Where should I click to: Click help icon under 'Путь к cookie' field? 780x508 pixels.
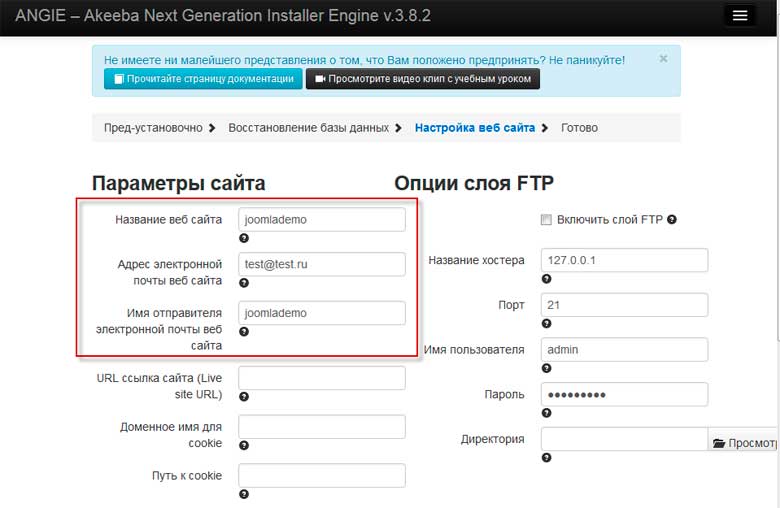[244, 494]
